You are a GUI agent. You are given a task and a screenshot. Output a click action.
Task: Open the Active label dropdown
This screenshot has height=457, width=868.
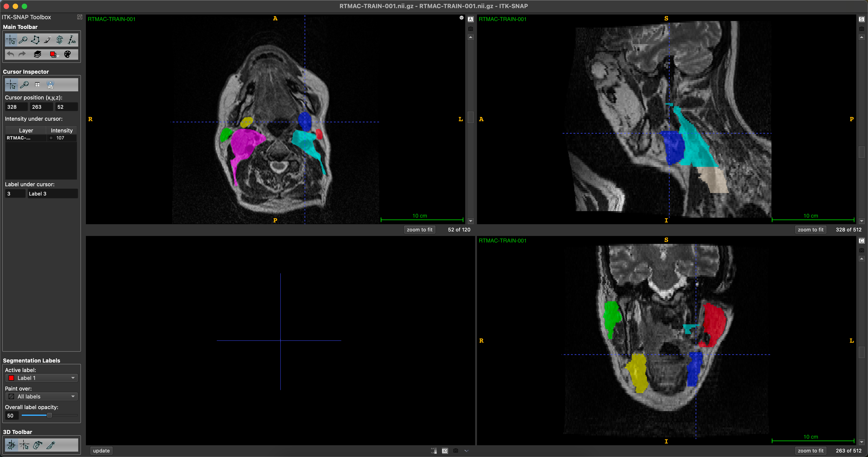click(41, 378)
